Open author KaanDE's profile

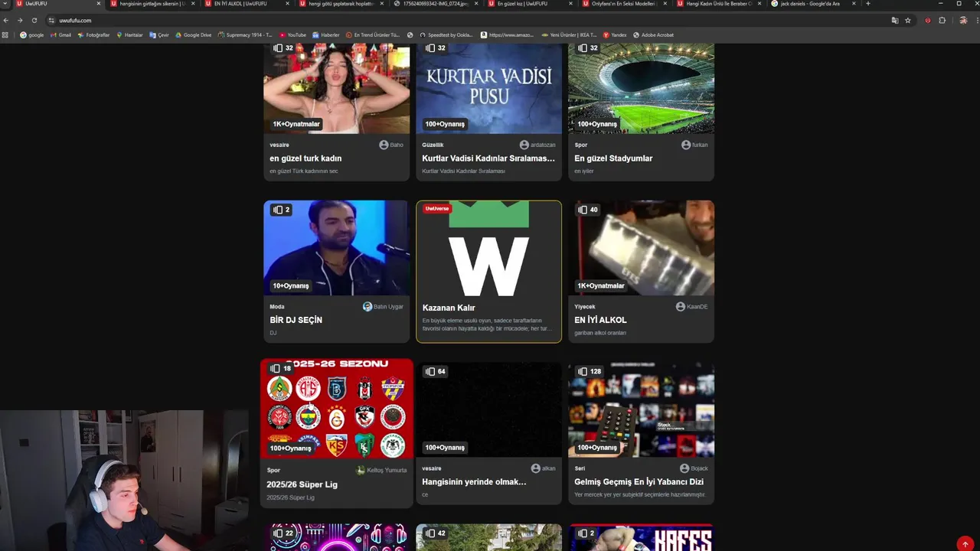click(691, 306)
